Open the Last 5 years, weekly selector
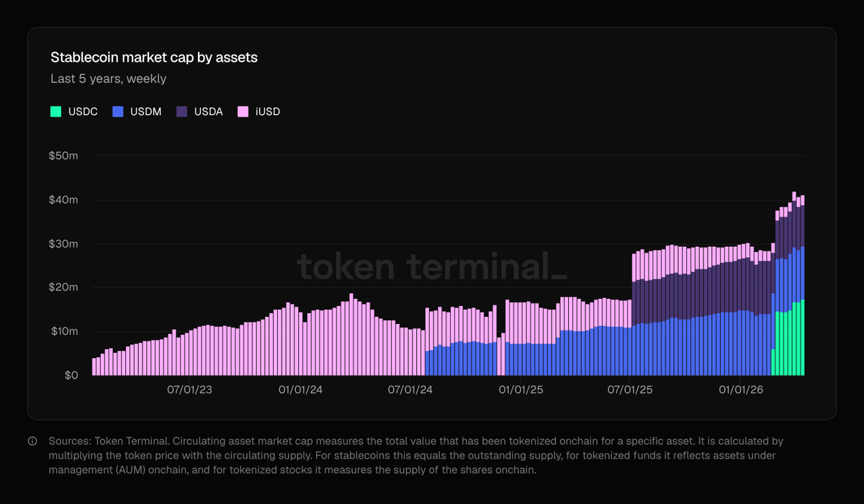 coord(108,79)
